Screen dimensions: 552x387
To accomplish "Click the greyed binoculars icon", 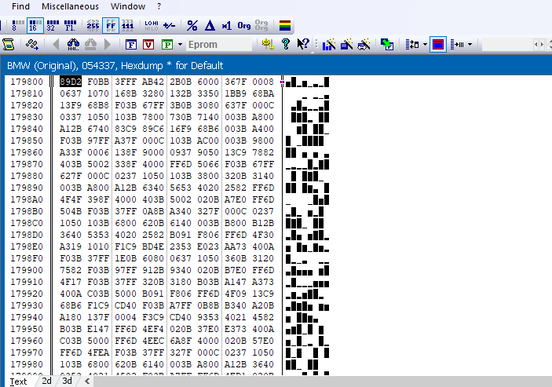I will (90, 44).
